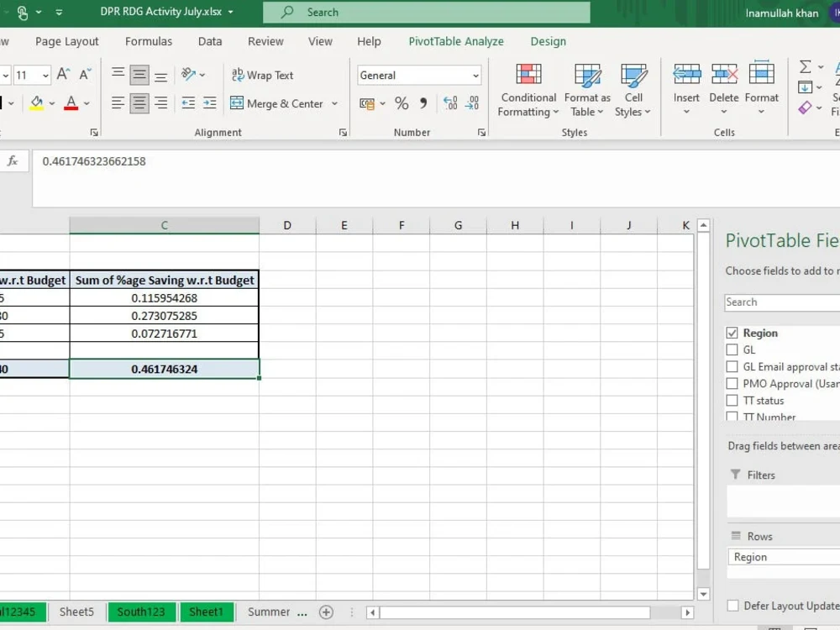Enable the GL field checkbox
This screenshot has width=840, height=630.
coord(732,349)
